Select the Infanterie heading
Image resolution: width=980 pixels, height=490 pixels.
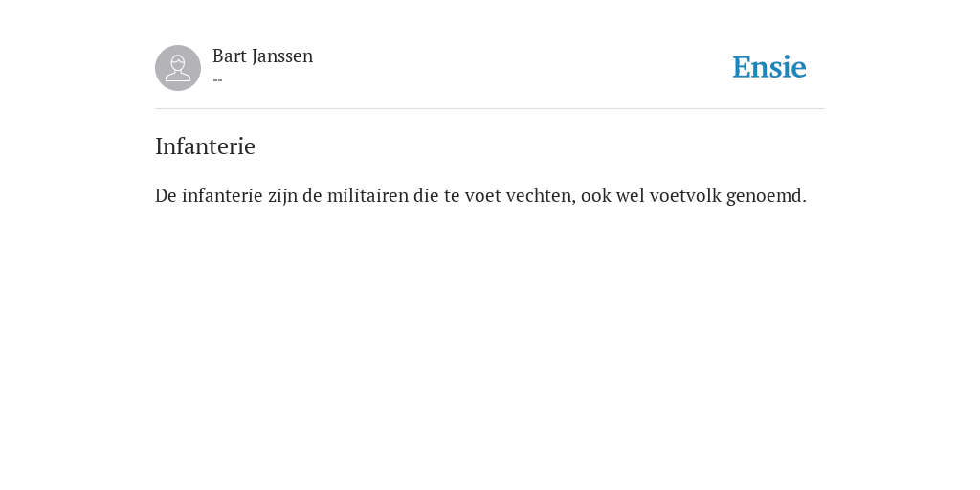[205, 146]
